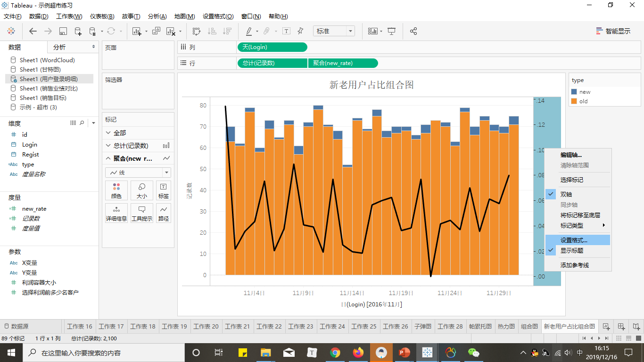Select the 天(Login) pill on columns
Screen dimensions: 644x362
tap(272, 47)
